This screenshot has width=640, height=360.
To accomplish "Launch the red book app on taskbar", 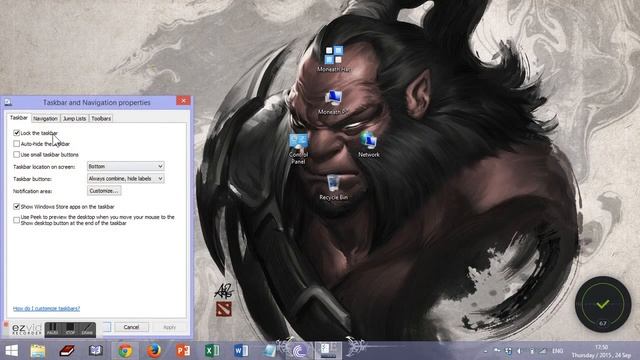I will coord(67,350).
